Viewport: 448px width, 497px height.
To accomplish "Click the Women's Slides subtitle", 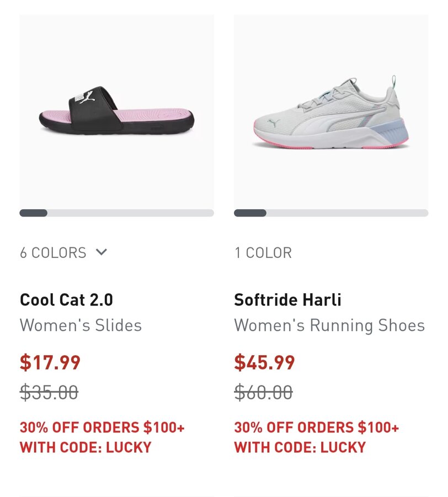I will coord(81,325).
